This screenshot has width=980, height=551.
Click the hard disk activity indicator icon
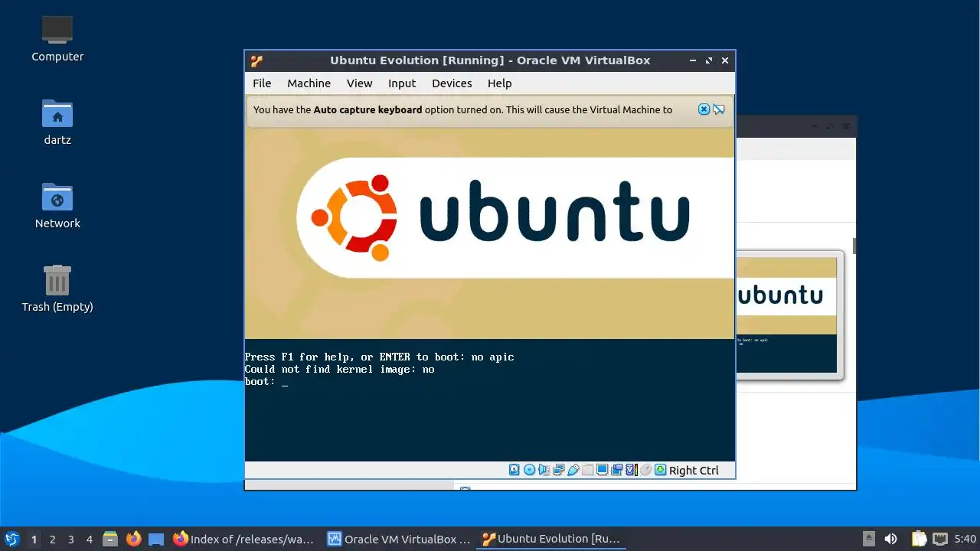[514, 470]
